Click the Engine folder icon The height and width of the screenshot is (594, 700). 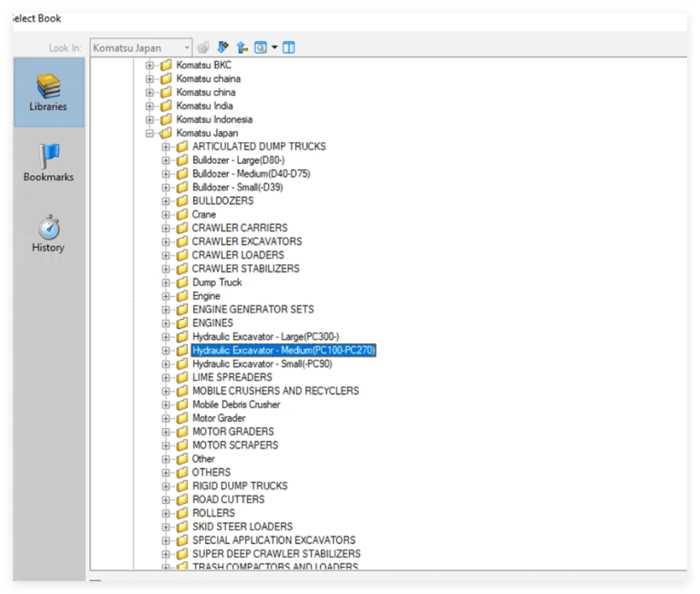pyautogui.click(x=182, y=296)
